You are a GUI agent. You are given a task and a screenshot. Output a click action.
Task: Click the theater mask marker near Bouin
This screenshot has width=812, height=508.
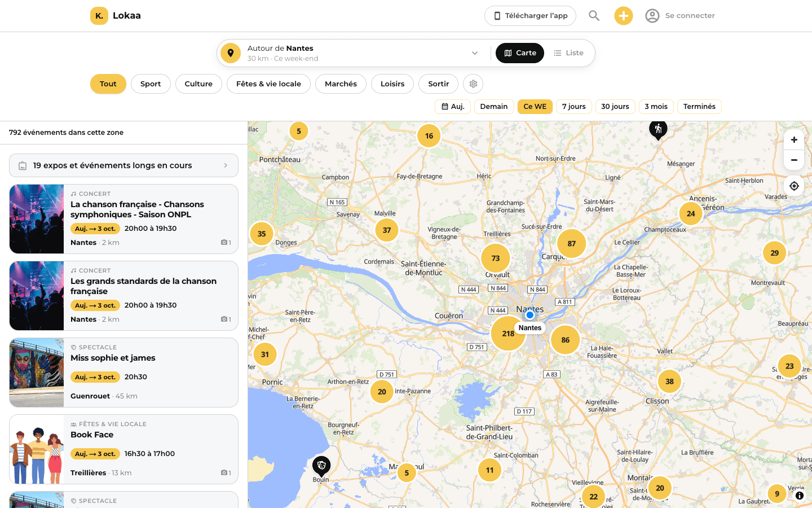[x=321, y=466]
